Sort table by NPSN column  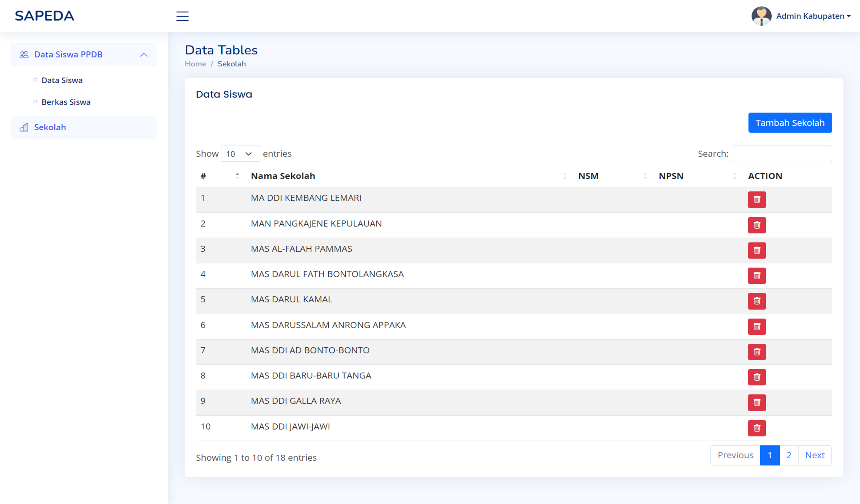671,176
